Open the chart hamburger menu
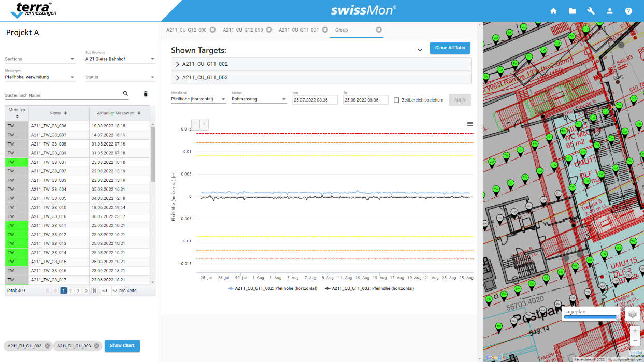644x362 pixels. 470,124
